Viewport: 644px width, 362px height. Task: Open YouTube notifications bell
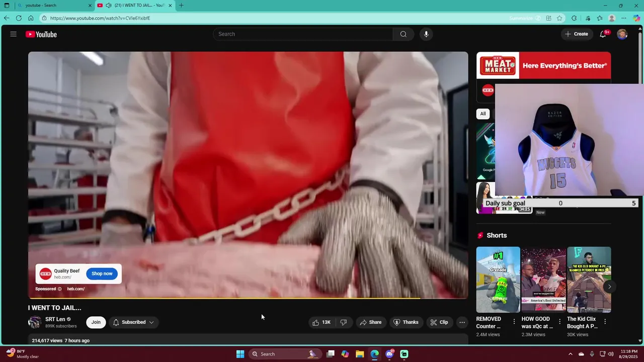(x=603, y=34)
